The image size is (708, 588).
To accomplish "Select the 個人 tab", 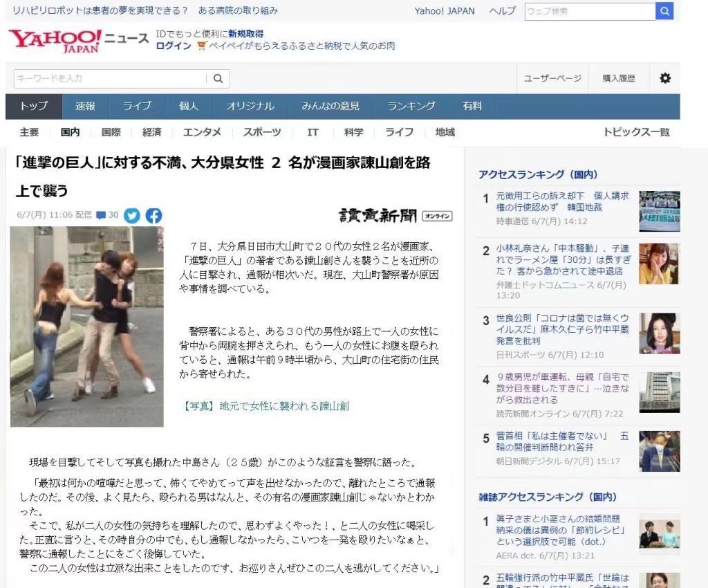I will 188,106.
